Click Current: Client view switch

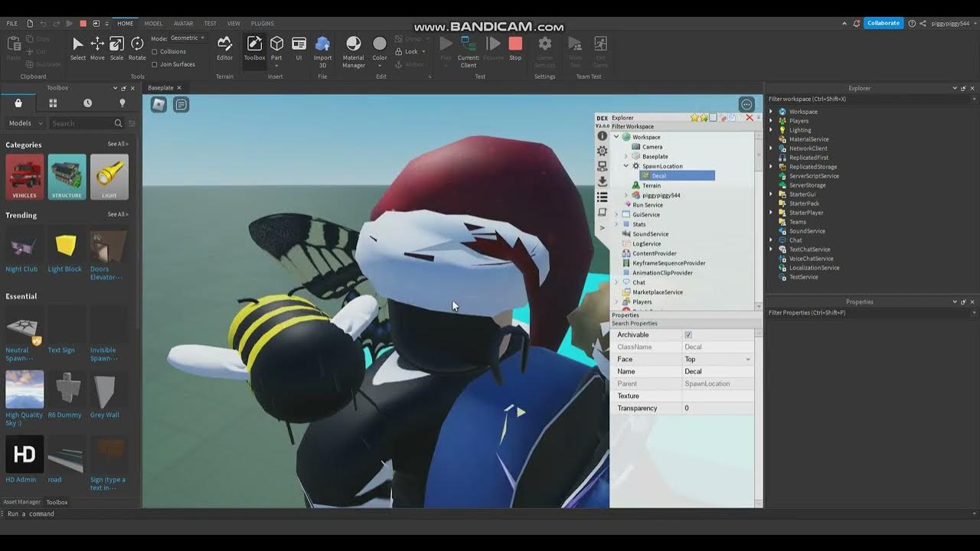469,51
